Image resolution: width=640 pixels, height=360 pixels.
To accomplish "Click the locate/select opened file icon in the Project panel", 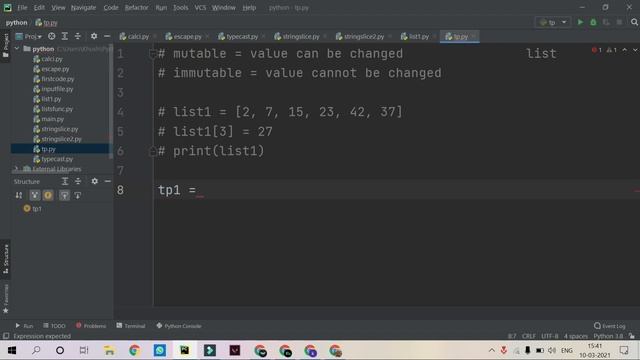I will (x=51, y=36).
